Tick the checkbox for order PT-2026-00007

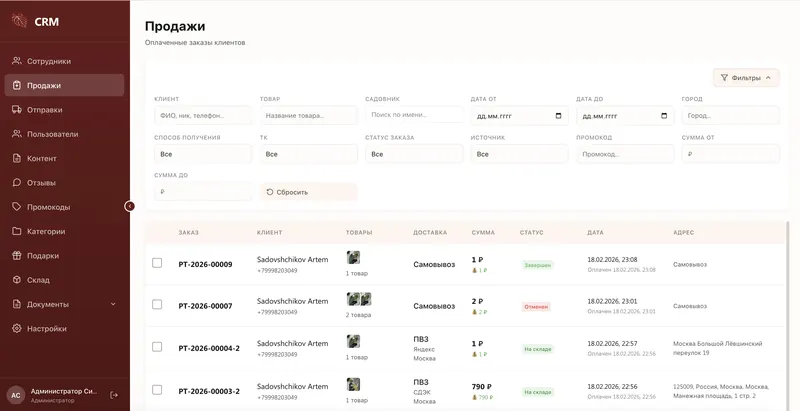tap(157, 304)
